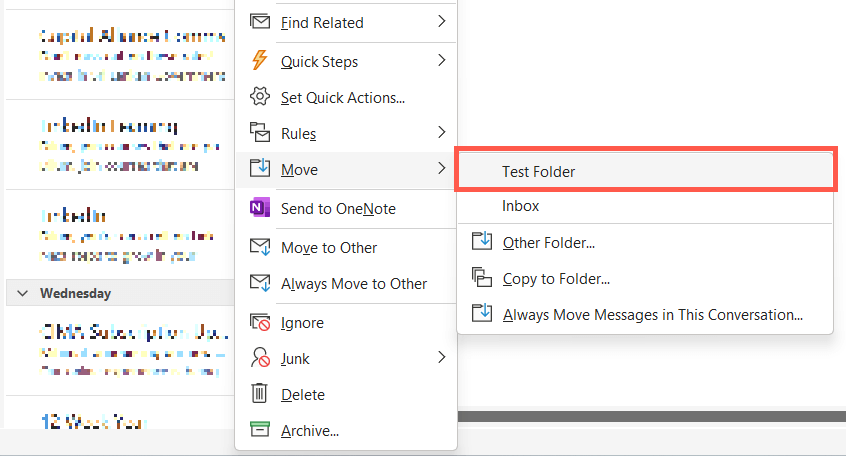This screenshot has height=456, width=846.
Task: Click the Find Related envelope icon
Action: (x=260, y=22)
